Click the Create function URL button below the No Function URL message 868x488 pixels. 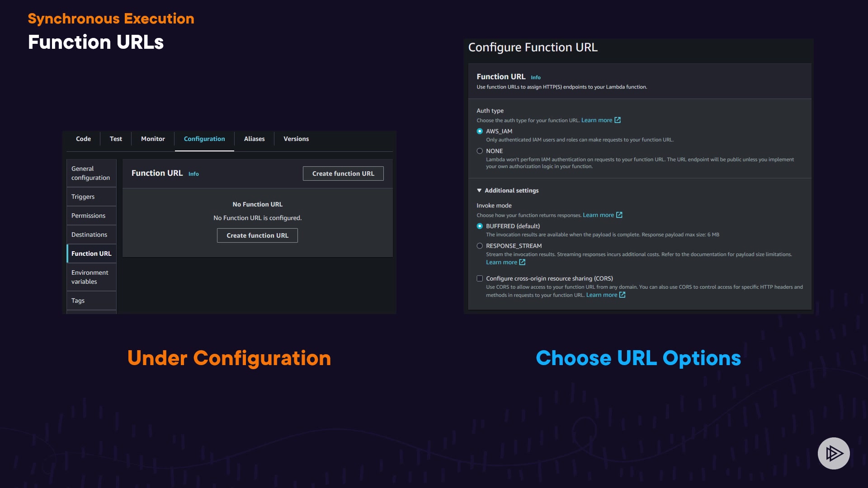coord(257,236)
